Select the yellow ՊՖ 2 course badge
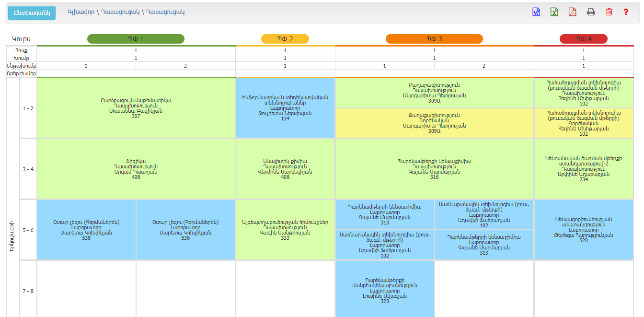This screenshot has width=644, height=317. tap(285, 39)
